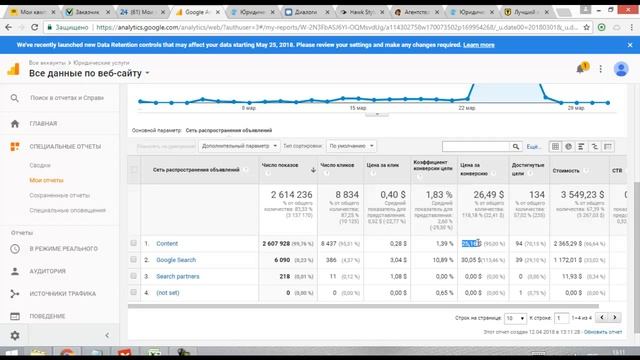Sort by Достигнутые цели column header

(x=528, y=169)
